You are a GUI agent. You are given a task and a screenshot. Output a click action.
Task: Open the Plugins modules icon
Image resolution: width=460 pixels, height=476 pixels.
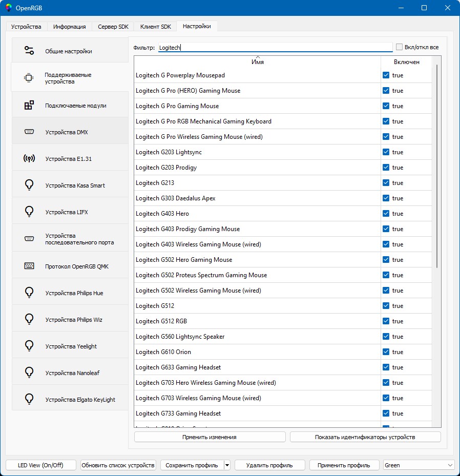[29, 105]
